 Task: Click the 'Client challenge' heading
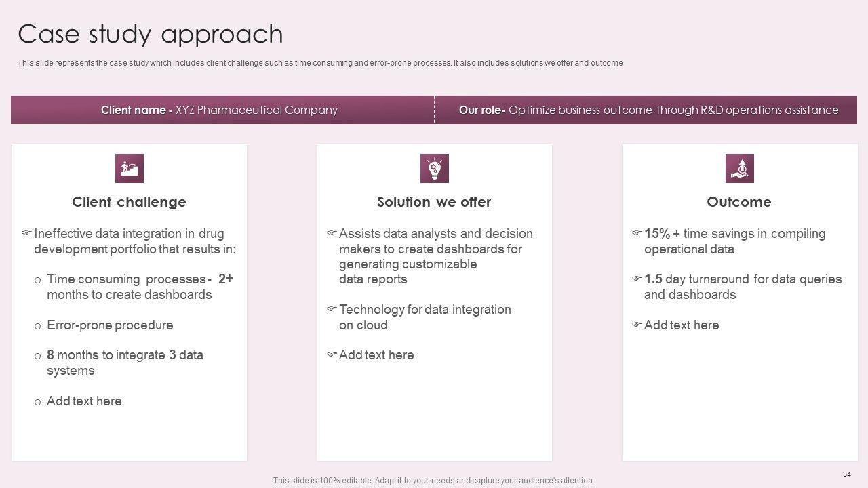click(x=129, y=202)
